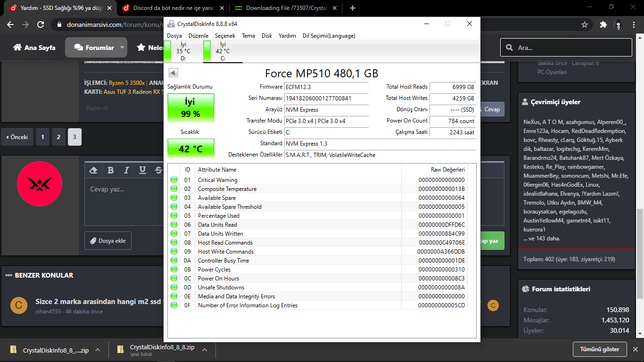This screenshot has width=644, height=362.
Task: Close the download bar
Action: tap(636, 349)
